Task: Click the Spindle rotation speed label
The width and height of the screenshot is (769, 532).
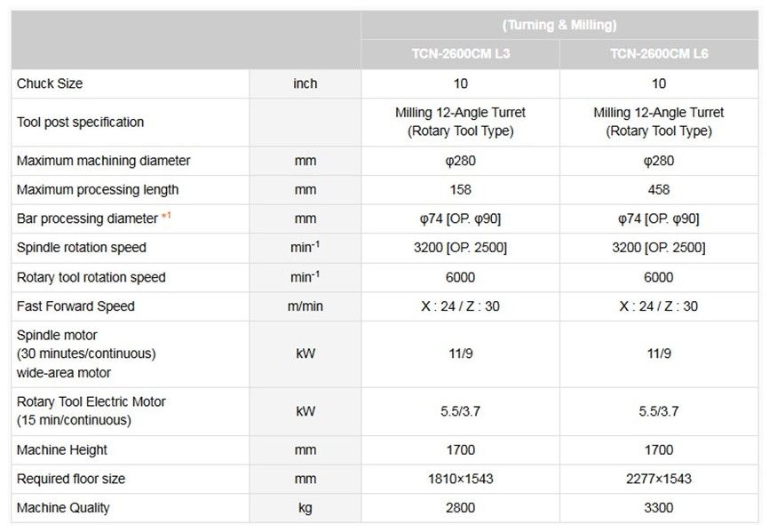Action: click(82, 248)
